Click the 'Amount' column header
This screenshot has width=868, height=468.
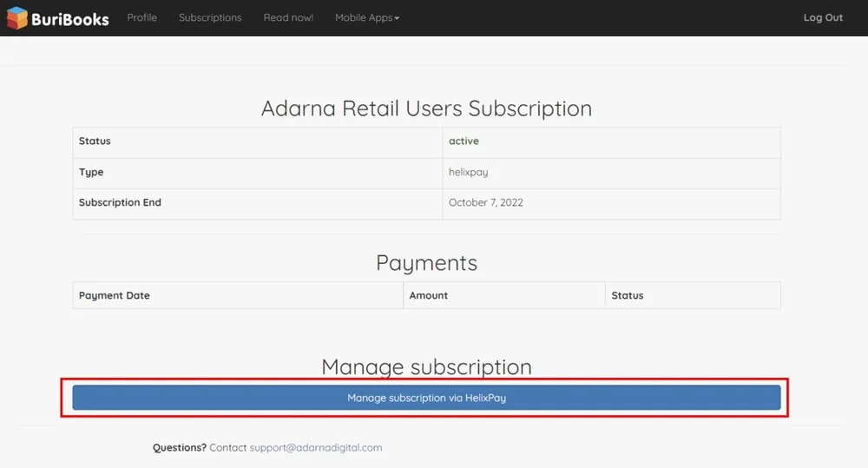429,296
